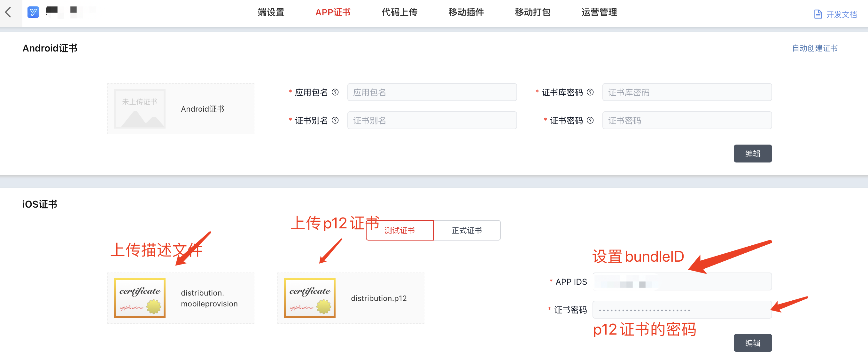Switch to the 代码上传 tab
868x364 pixels.
(399, 12)
